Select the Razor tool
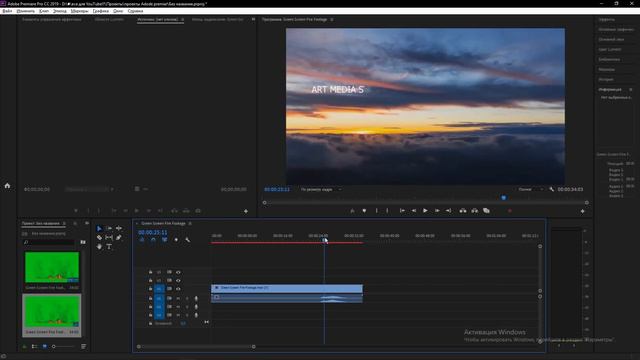 tap(99, 238)
